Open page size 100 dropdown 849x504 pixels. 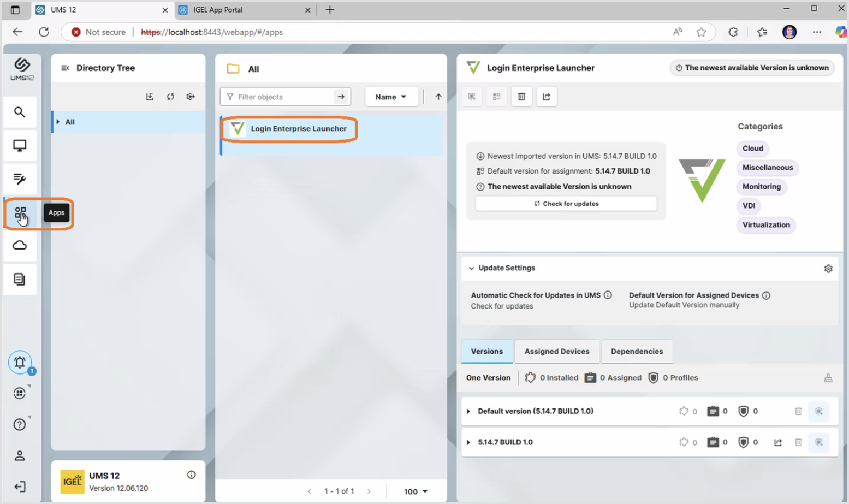415,491
